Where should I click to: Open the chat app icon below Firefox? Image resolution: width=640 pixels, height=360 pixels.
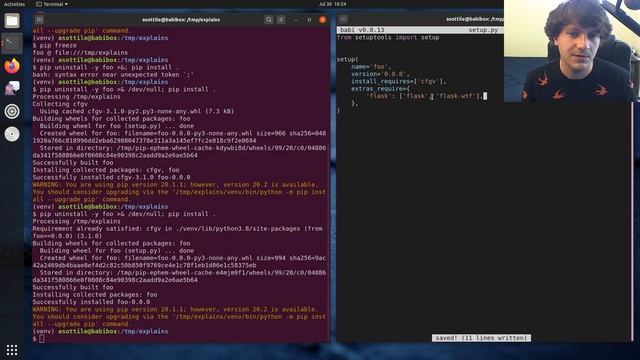(x=12, y=88)
